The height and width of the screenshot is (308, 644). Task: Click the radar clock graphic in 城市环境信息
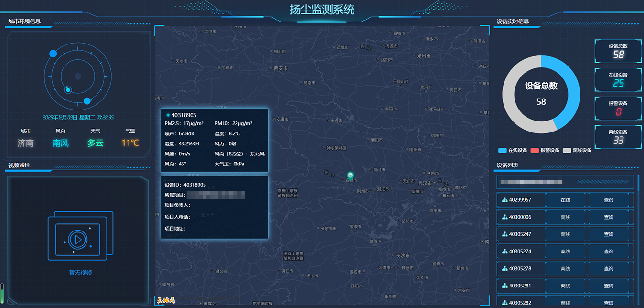point(77,76)
